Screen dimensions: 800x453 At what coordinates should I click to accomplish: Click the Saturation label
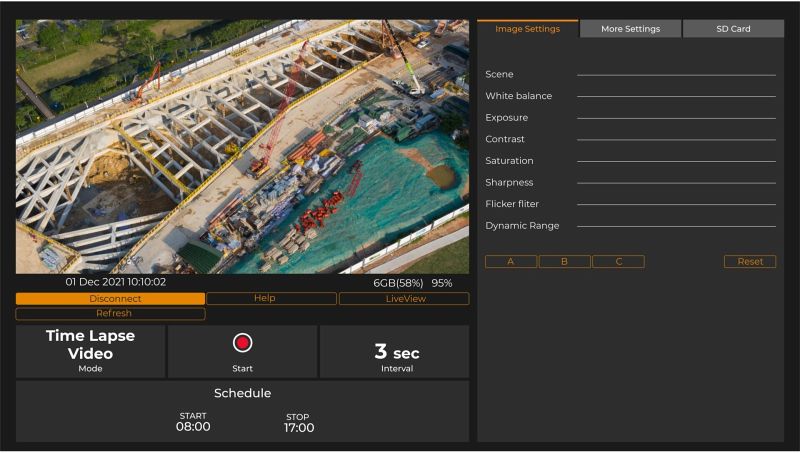click(509, 161)
